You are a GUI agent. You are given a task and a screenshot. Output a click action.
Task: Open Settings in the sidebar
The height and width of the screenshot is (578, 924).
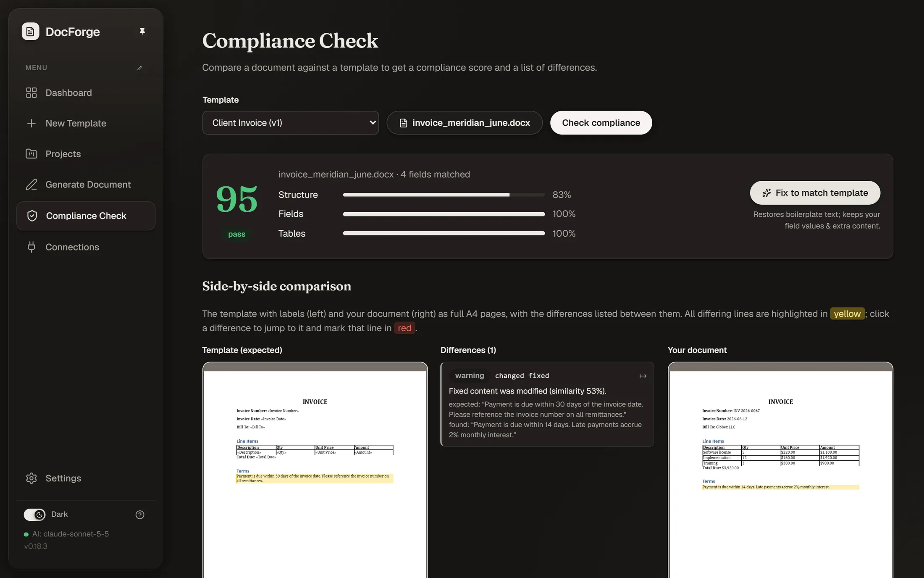(x=86, y=478)
